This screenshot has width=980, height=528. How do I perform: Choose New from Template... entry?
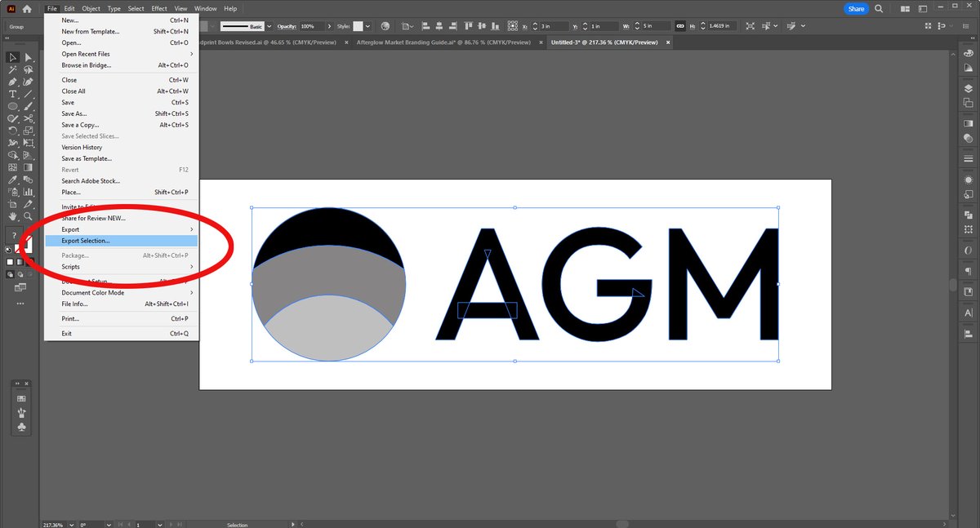122,31
